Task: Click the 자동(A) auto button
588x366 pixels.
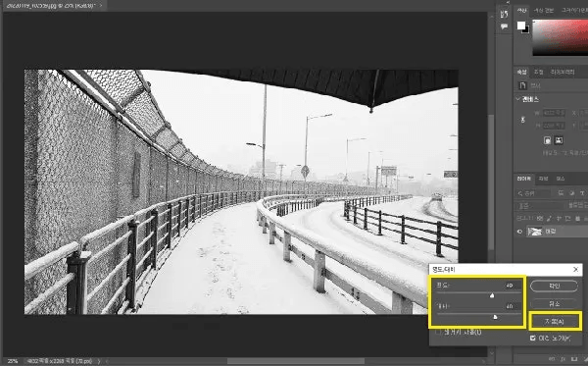Action: tap(555, 321)
